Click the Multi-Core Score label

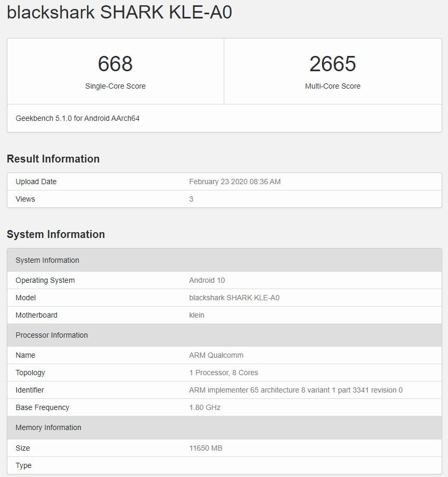tap(332, 86)
